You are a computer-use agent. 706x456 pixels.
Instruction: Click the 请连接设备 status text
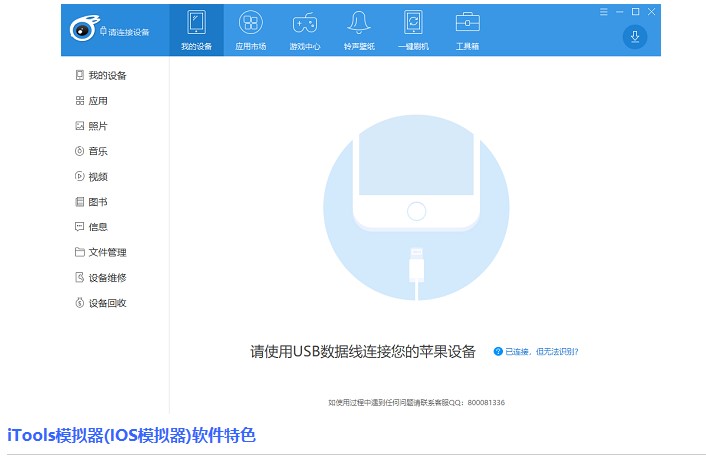click(128, 32)
